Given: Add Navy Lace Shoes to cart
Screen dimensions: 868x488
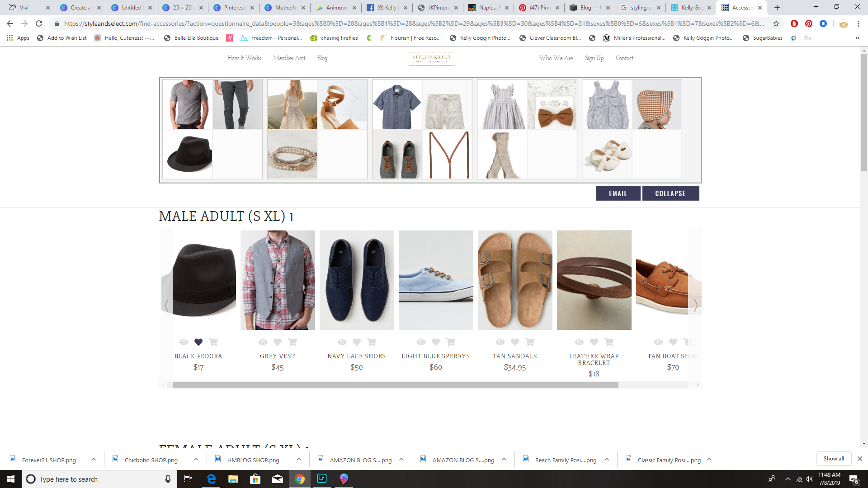Looking at the screenshot, I should pos(372,342).
